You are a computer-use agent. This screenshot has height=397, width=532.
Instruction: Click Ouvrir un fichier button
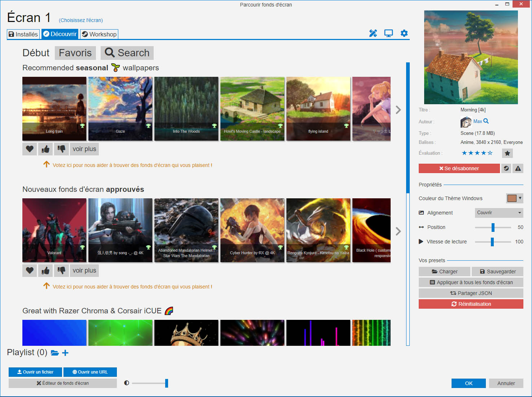tap(35, 372)
